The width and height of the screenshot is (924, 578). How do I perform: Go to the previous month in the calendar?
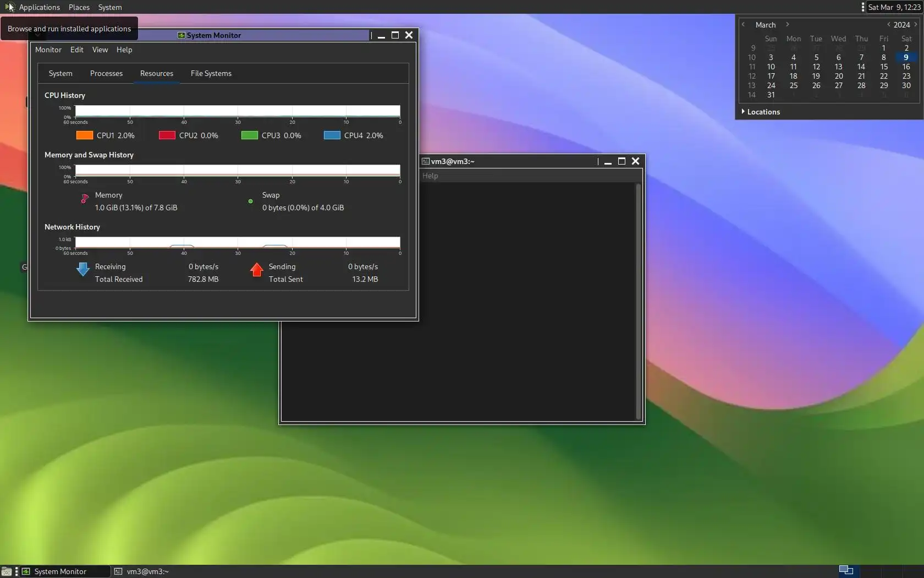click(743, 24)
